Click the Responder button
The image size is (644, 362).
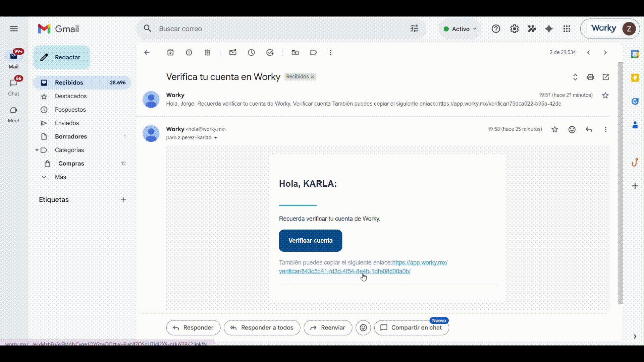coord(193,328)
